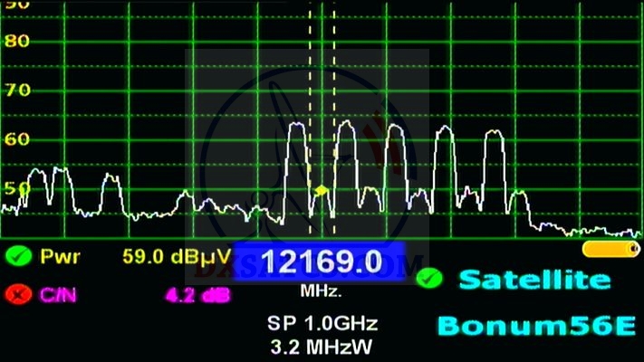Click the SP 1.0GHz span text
644x362 pixels.
[322, 323]
